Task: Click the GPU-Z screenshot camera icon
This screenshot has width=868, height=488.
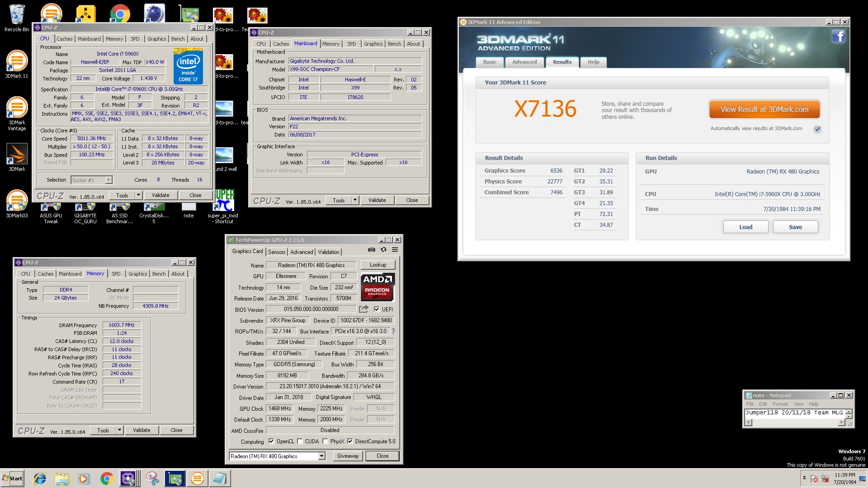Action: pos(372,249)
